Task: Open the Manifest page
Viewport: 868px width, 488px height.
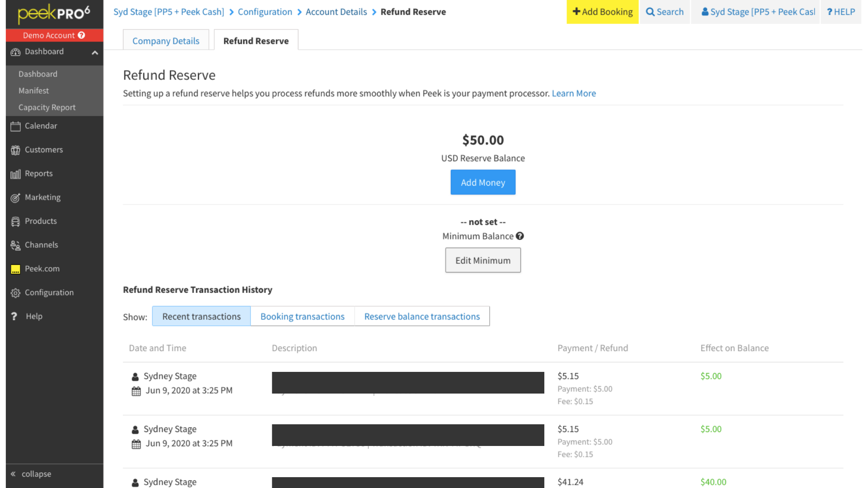Action: [x=33, y=90]
